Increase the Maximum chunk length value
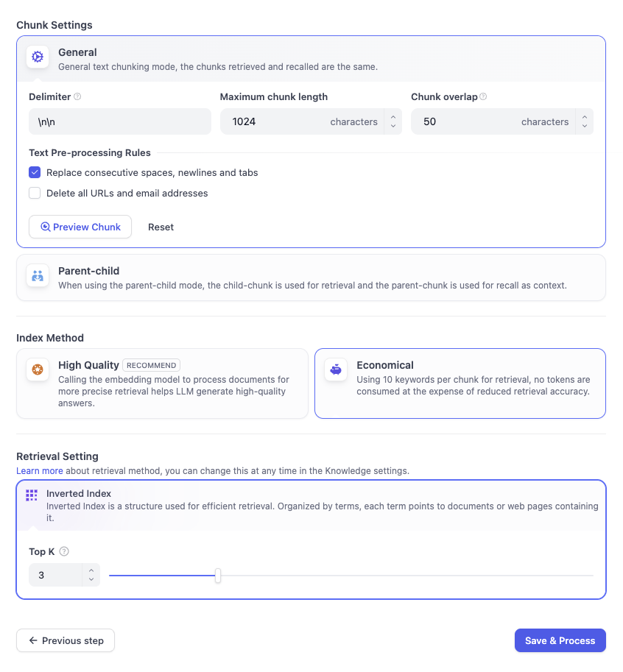The image size is (623, 672). pos(393,117)
